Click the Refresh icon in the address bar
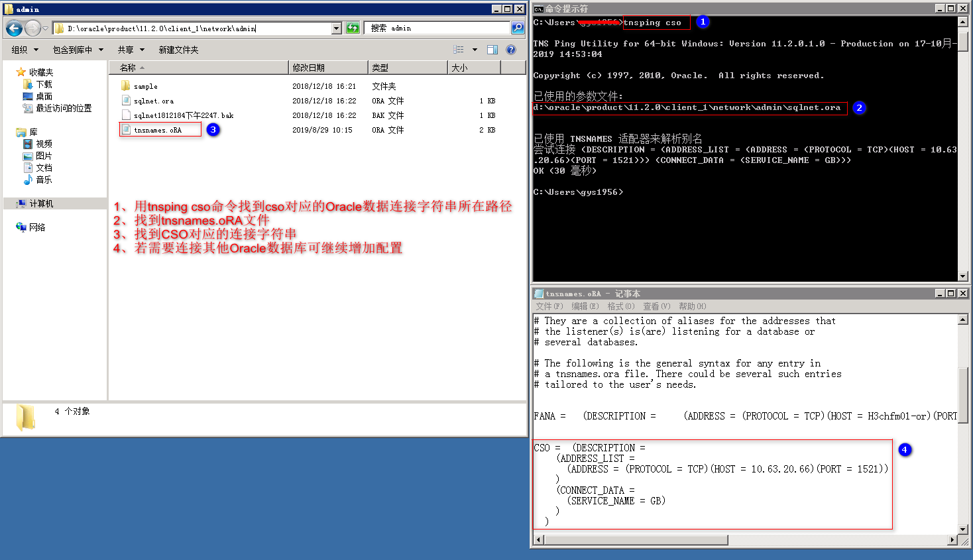Image resolution: width=973 pixels, height=560 pixels. tap(353, 28)
